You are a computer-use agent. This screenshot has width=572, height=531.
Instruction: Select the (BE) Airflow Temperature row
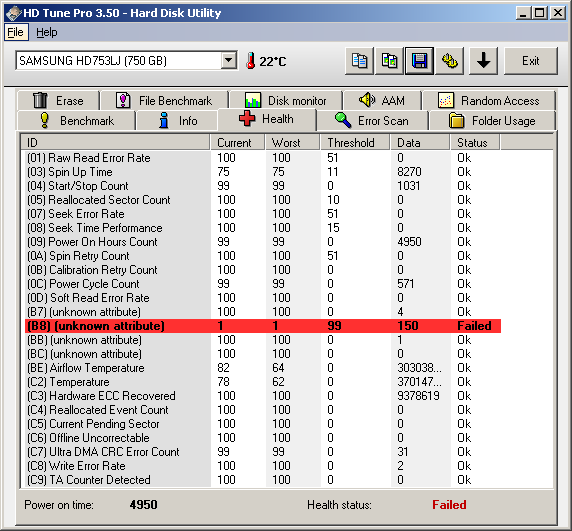(263, 368)
